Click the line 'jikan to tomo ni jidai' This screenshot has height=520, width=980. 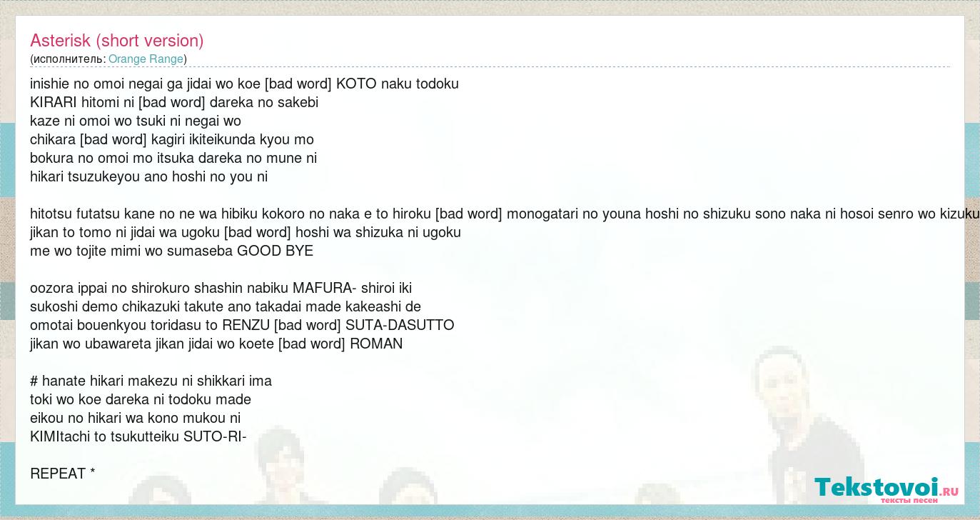[246, 233]
